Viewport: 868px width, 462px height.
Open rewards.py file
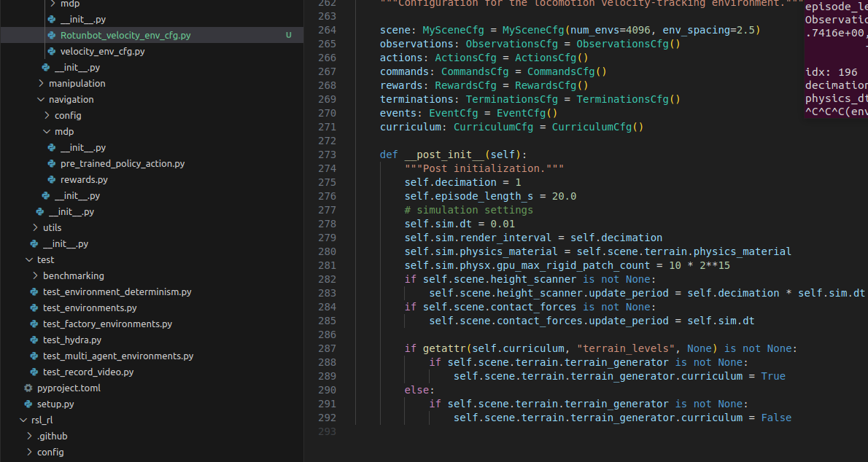point(84,179)
